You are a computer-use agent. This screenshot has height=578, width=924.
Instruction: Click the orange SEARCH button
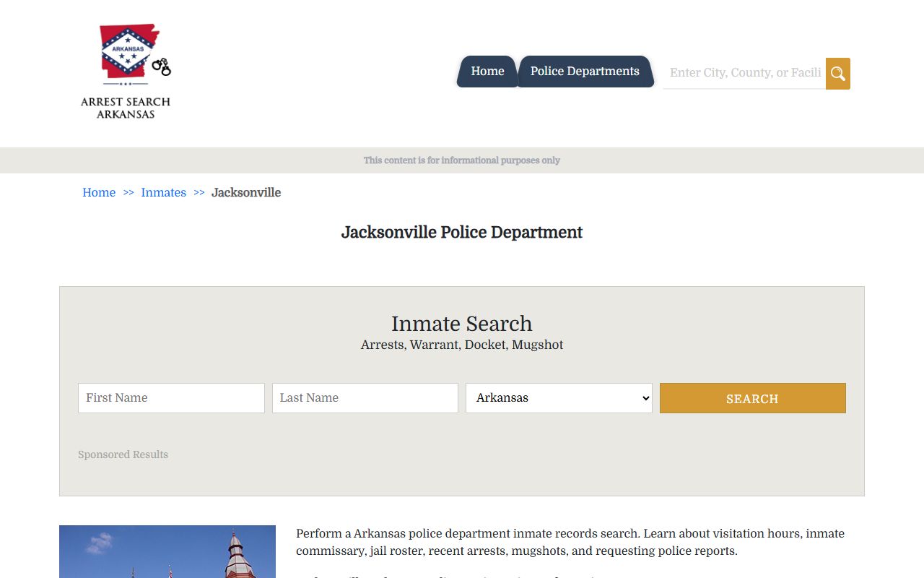coord(753,398)
